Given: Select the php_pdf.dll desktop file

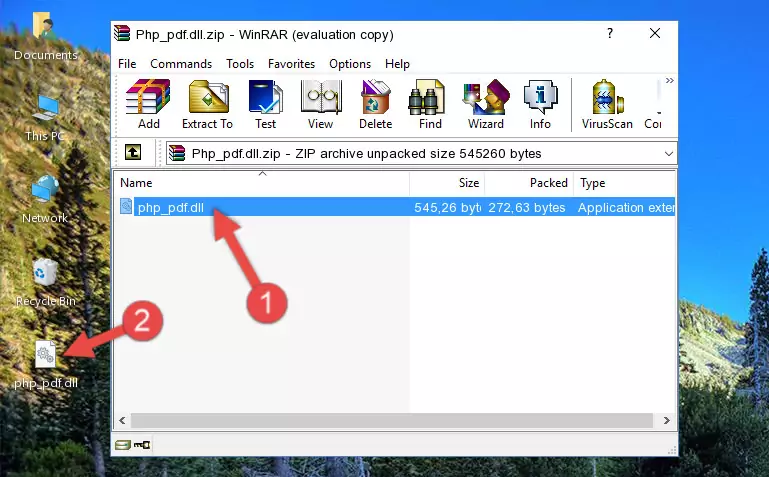Looking at the screenshot, I should (46, 365).
